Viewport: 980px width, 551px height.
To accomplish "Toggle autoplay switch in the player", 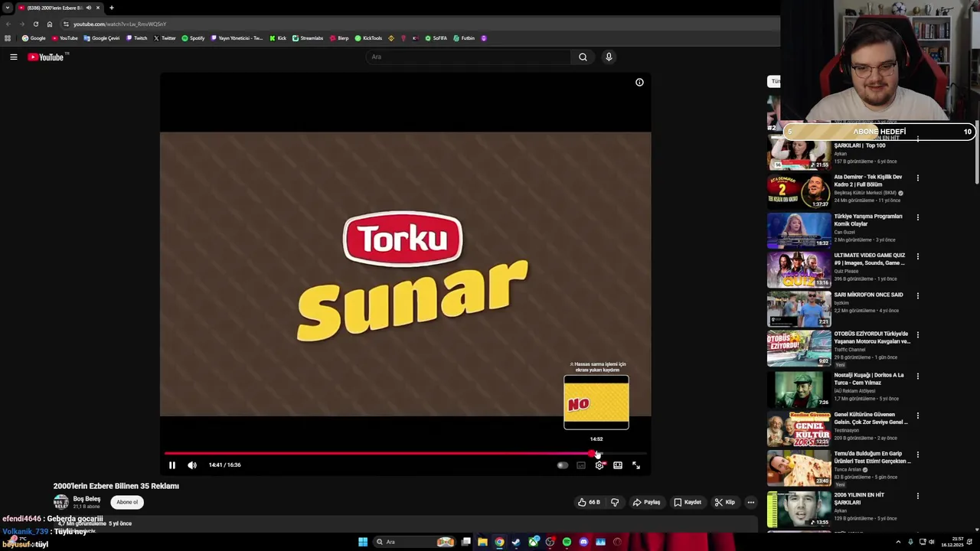I will coord(563,465).
